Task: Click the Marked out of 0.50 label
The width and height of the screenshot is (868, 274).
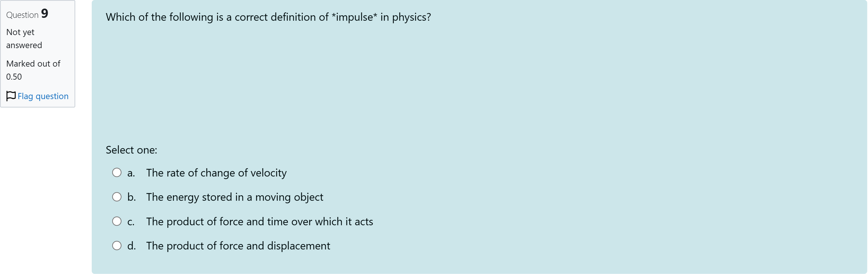Action: point(33,70)
